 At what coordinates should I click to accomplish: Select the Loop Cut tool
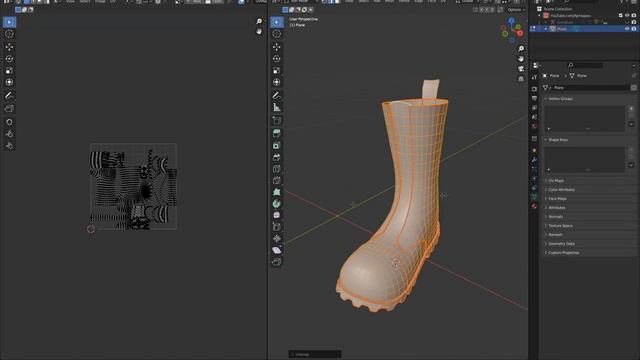277,169
